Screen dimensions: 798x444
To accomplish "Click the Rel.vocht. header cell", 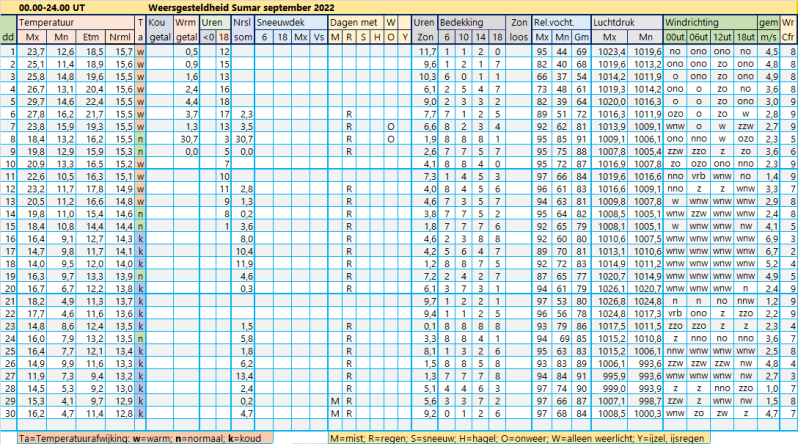I will (x=555, y=20).
